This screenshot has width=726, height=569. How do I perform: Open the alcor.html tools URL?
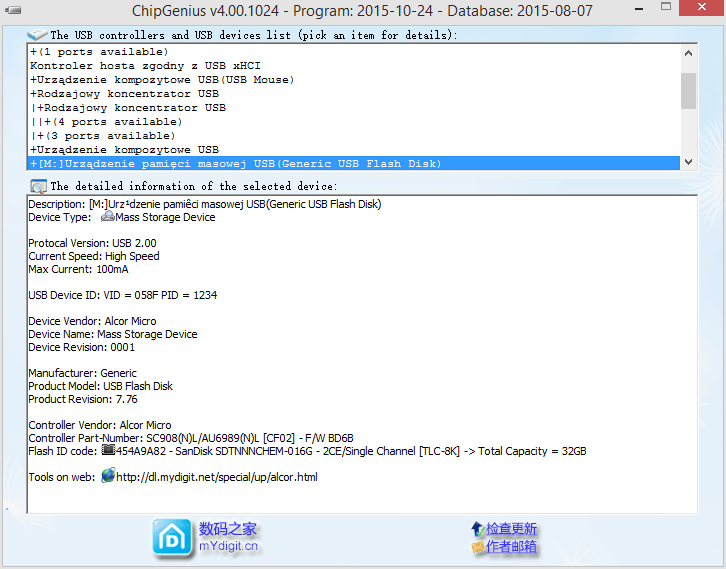point(217,477)
